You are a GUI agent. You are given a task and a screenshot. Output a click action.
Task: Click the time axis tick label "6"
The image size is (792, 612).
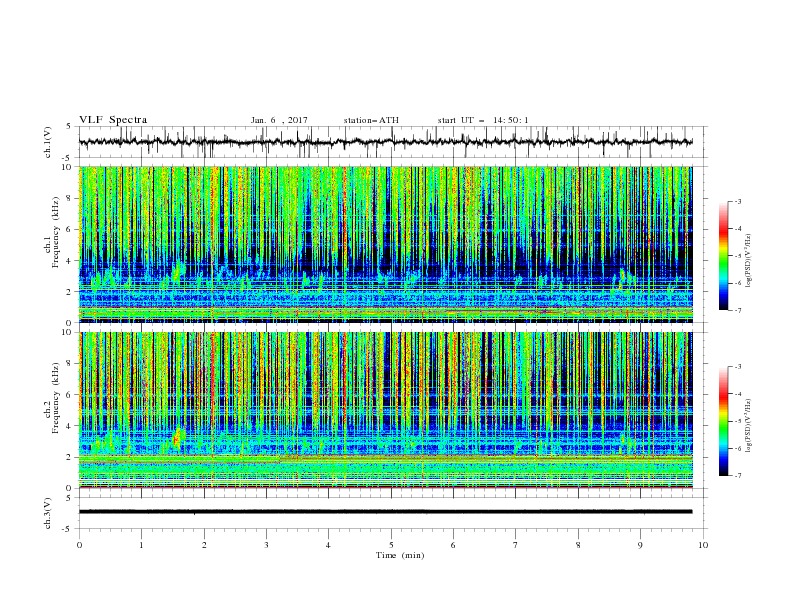point(453,545)
